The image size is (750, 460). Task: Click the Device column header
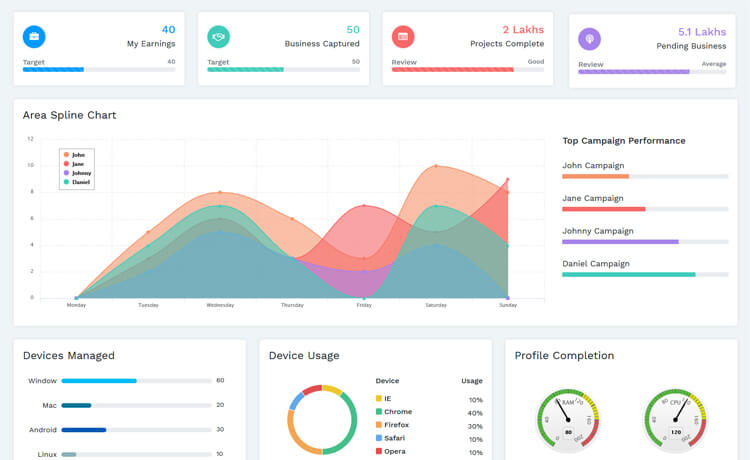(x=387, y=381)
